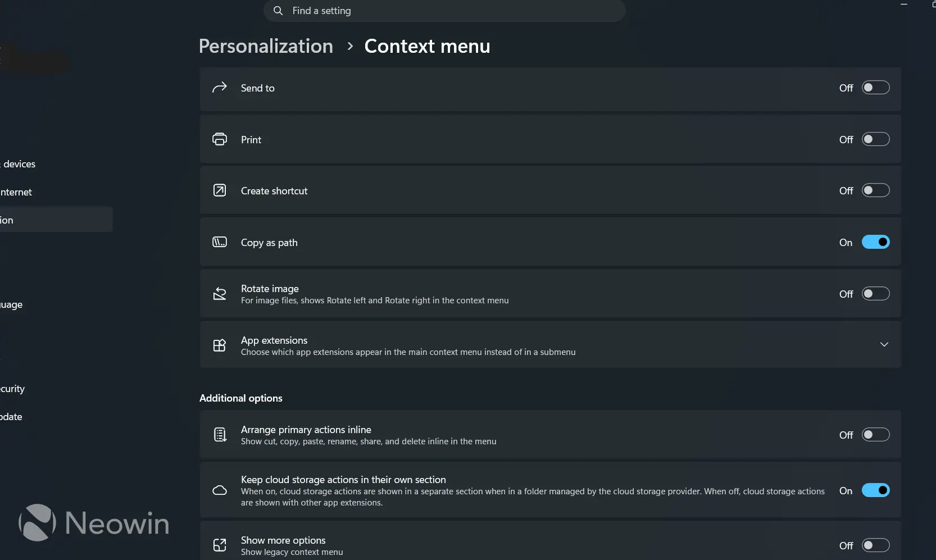Turn on Show more options toggle
Viewport: 936px width, 560px height.
(876, 545)
